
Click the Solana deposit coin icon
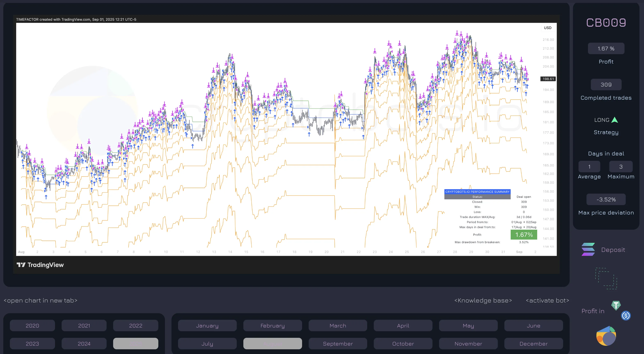[588, 249]
